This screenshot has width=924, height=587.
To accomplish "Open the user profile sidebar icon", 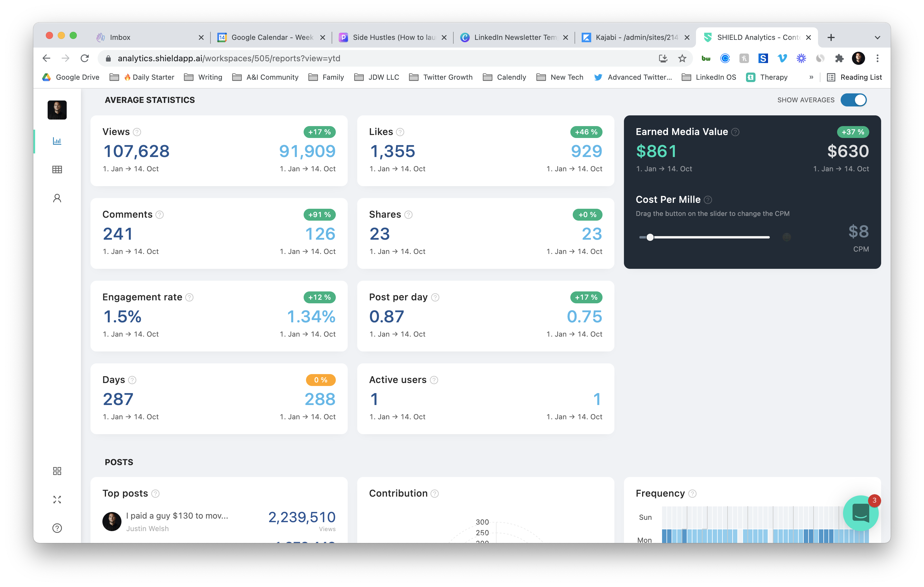I will click(57, 198).
